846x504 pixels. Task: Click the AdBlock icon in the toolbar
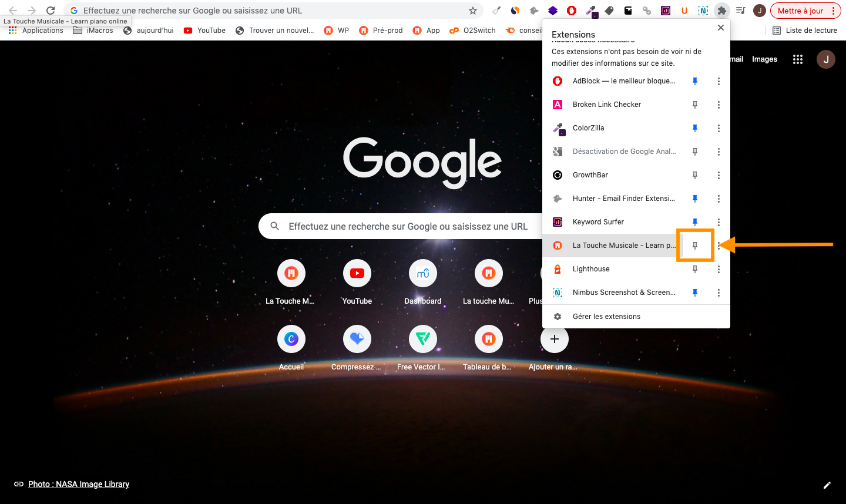click(572, 11)
